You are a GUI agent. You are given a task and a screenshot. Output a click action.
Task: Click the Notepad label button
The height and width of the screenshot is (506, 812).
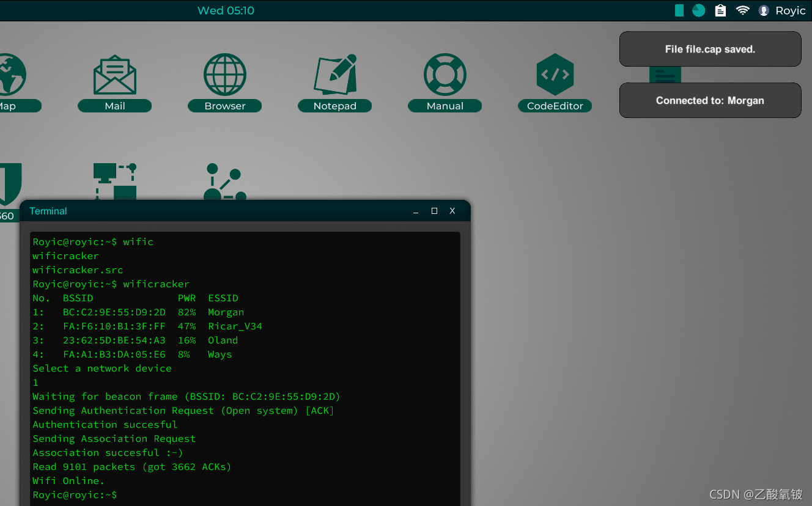point(335,106)
